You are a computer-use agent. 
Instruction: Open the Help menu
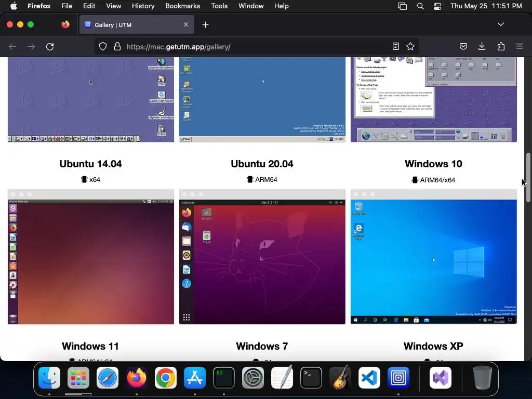[x=282, y=6]
